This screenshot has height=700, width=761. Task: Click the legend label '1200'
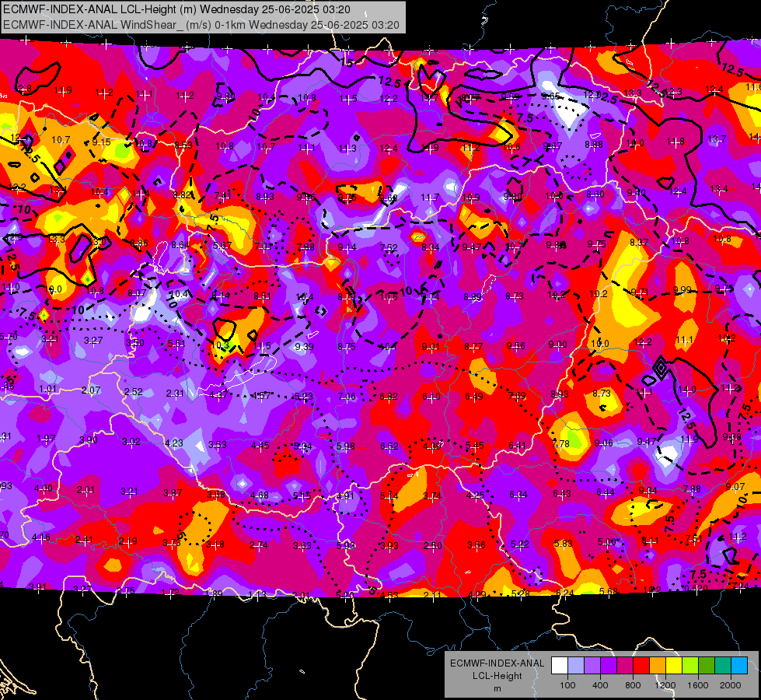pyautogui.click(x=665, y=685)
